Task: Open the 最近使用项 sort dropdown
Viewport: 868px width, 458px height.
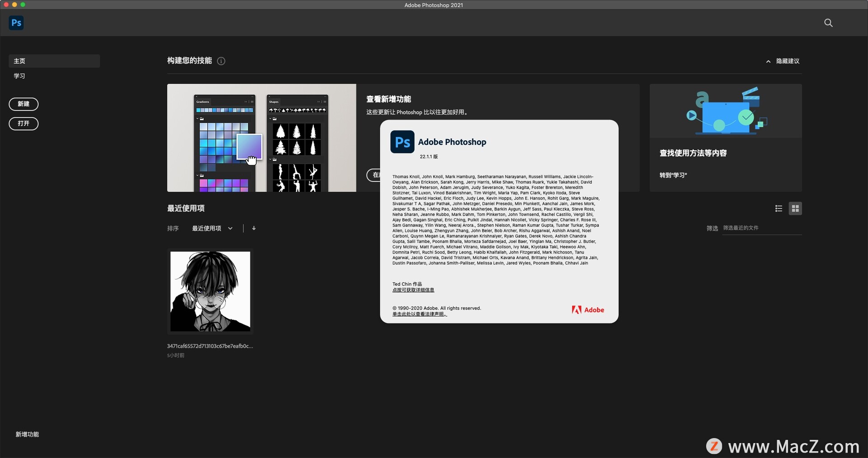Action: coord(212,229)
